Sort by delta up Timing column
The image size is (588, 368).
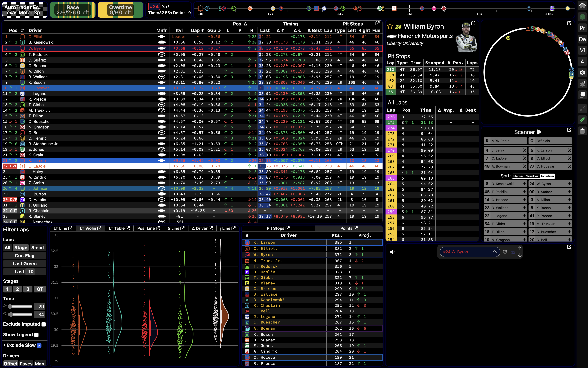click(x=280, y=30)
